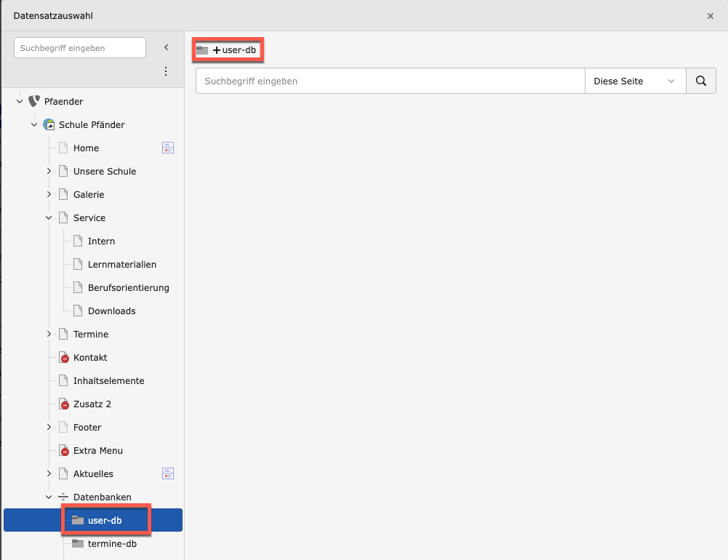This screenshot has width=728, height=560.
Task: Select the Berufsorientierung page
Action: coord(129,287)
